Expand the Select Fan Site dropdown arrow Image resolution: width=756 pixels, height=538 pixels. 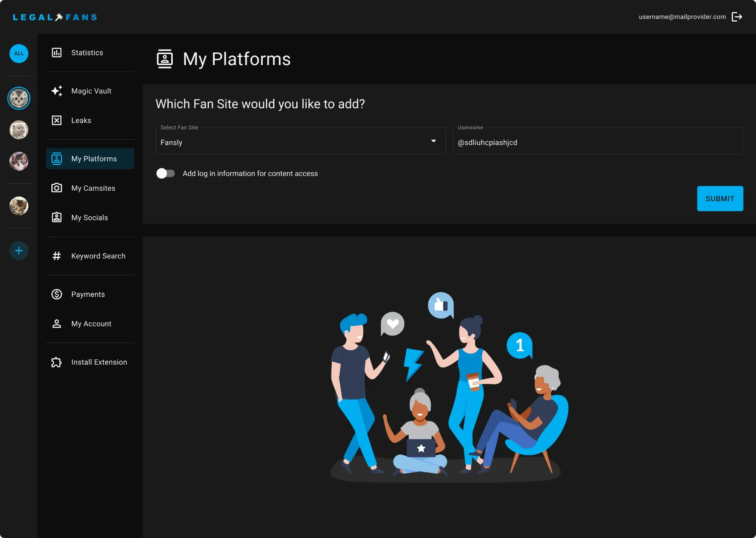434,141
